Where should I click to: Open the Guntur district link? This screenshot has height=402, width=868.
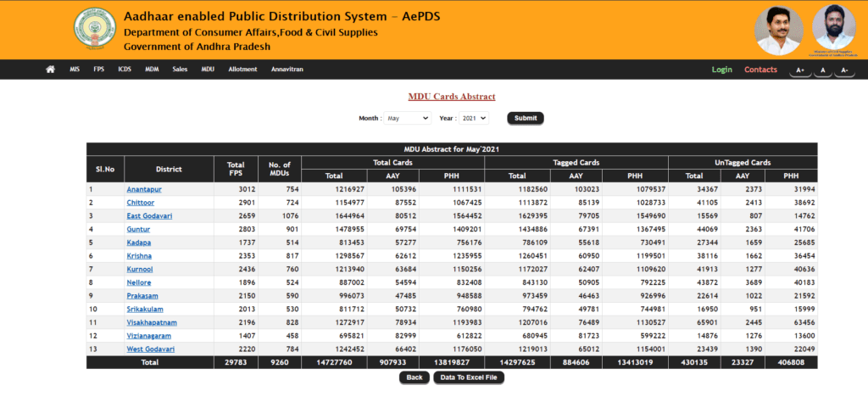[x=138, y=229]
